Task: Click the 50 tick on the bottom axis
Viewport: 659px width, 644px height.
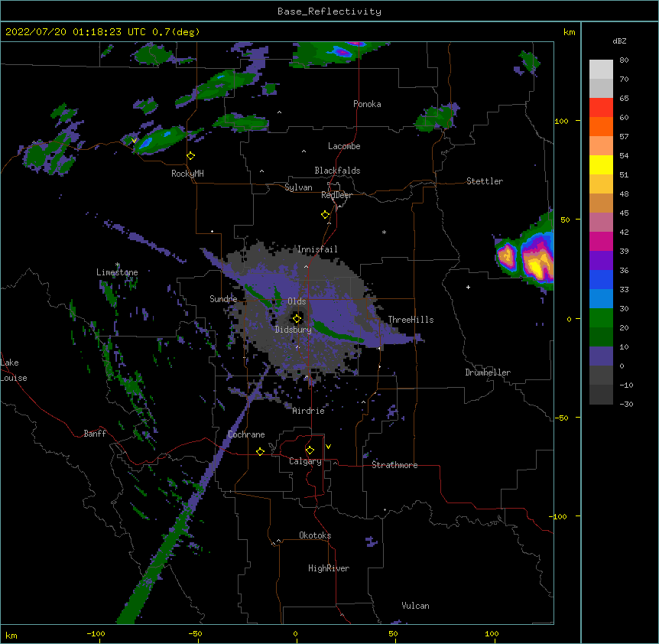Action: click(393, 634)
